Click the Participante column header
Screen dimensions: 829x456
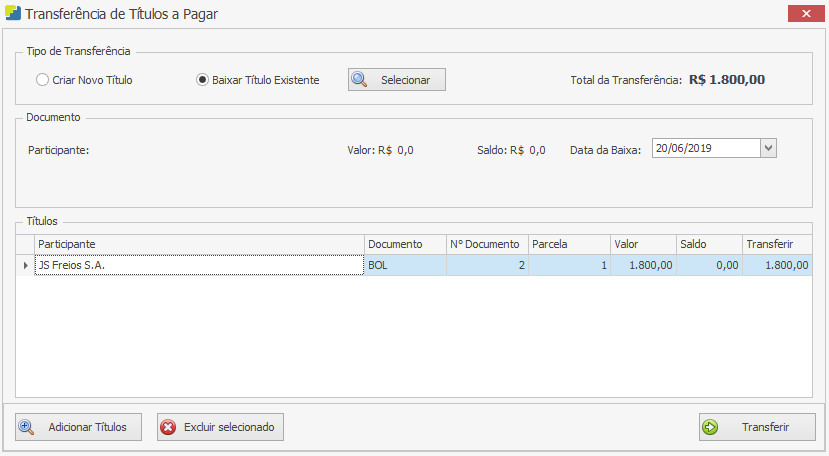pos(199,244)
